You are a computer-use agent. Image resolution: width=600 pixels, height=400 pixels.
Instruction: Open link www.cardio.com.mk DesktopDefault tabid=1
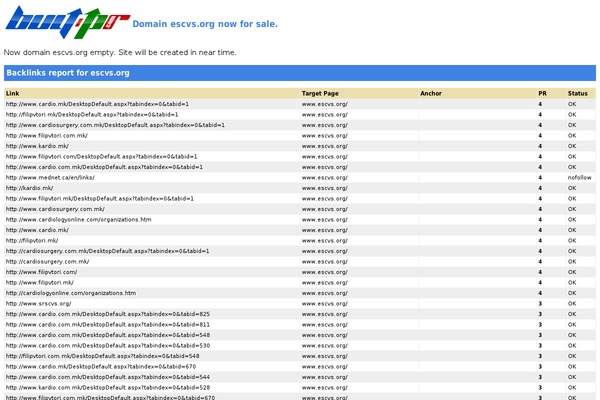104,167
